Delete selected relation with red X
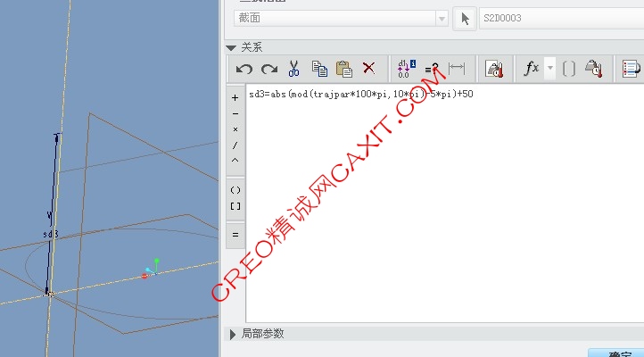 click(368, 68)
